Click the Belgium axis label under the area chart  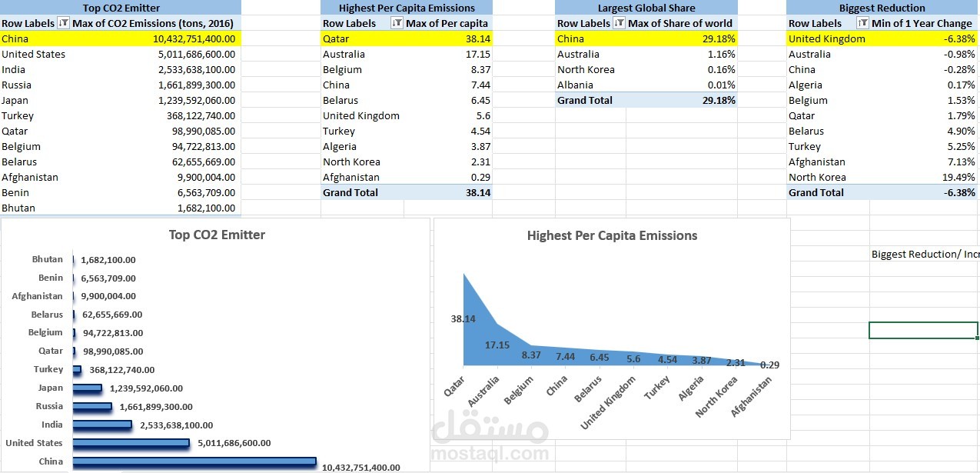pos(520,391)
